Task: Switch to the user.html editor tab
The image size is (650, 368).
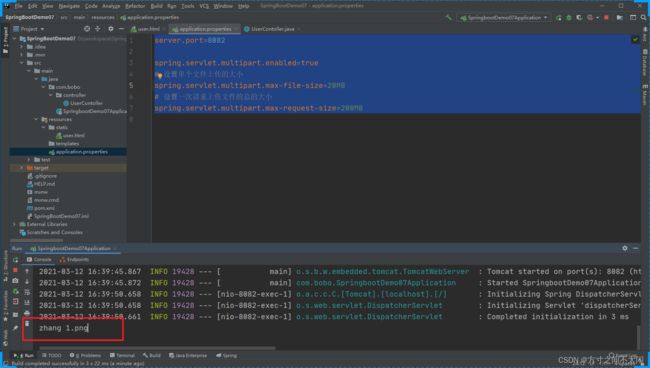Action: (146, 29)
